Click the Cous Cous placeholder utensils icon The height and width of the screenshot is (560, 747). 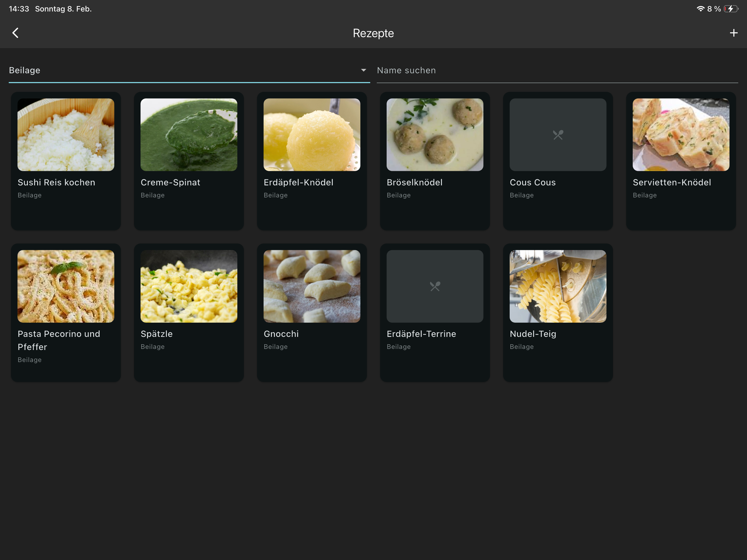click(558, 135)
